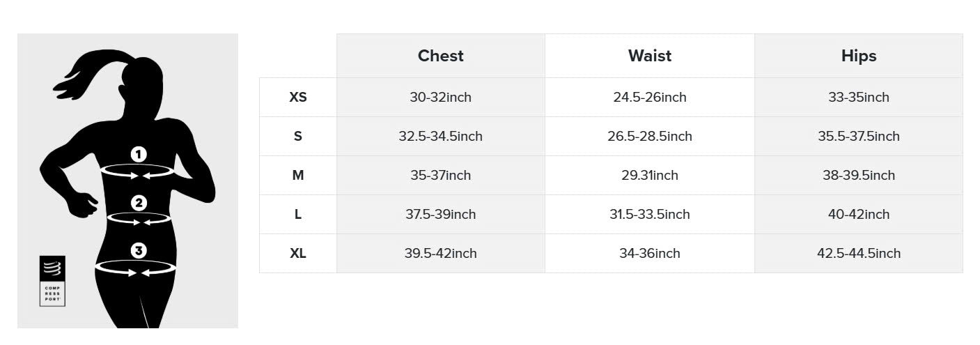Select the Waist column header

pos(649,56)
